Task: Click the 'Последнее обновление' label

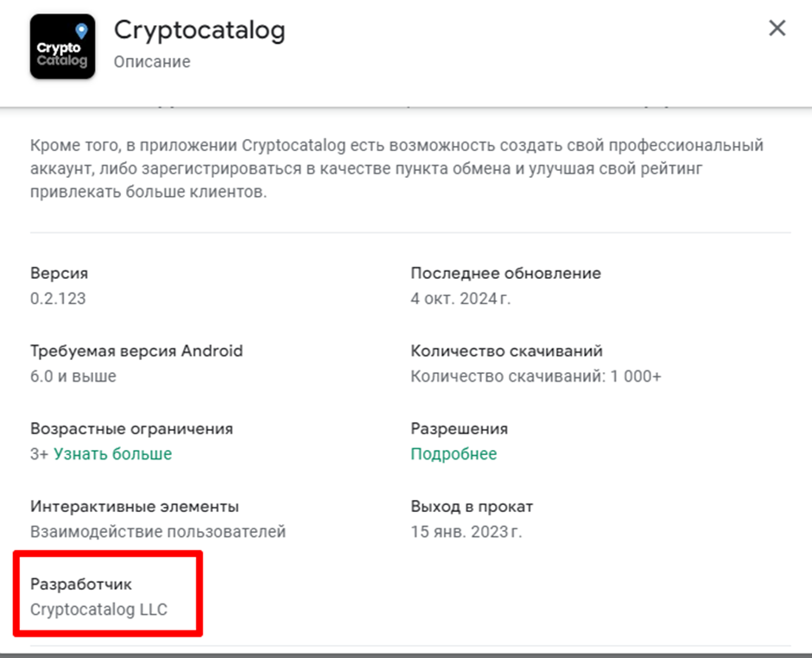Action: (x=505, y=274)
